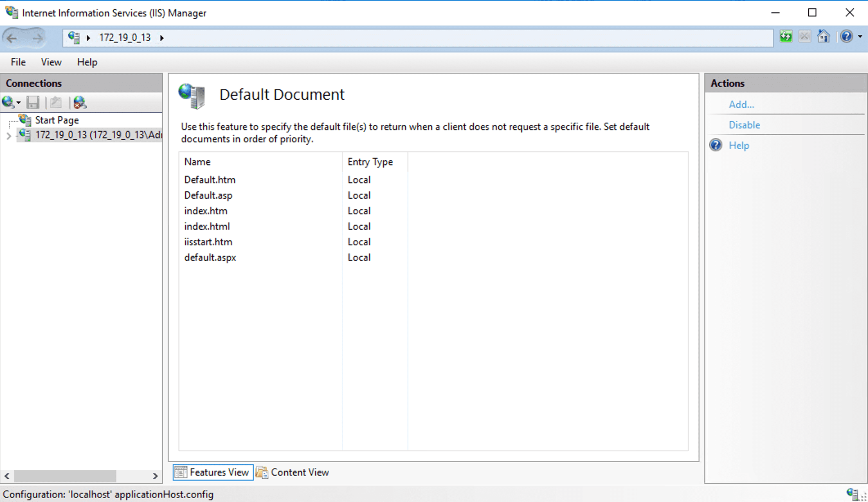Select the index.htm document entry
The image size is (868, 502).
206,211
